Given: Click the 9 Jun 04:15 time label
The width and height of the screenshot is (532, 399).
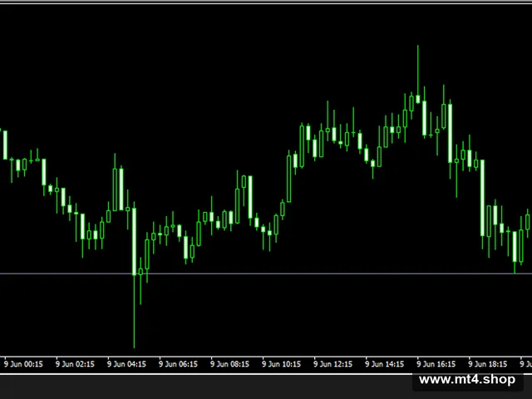Looking at the screenshot, I should pos(126,364).
